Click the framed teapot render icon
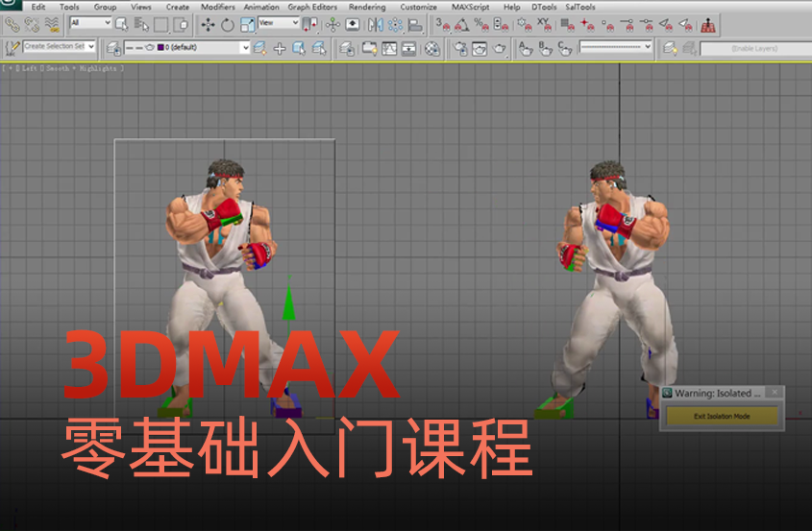Viewport: 812px width, 531px height. click(x=480, y=48)
